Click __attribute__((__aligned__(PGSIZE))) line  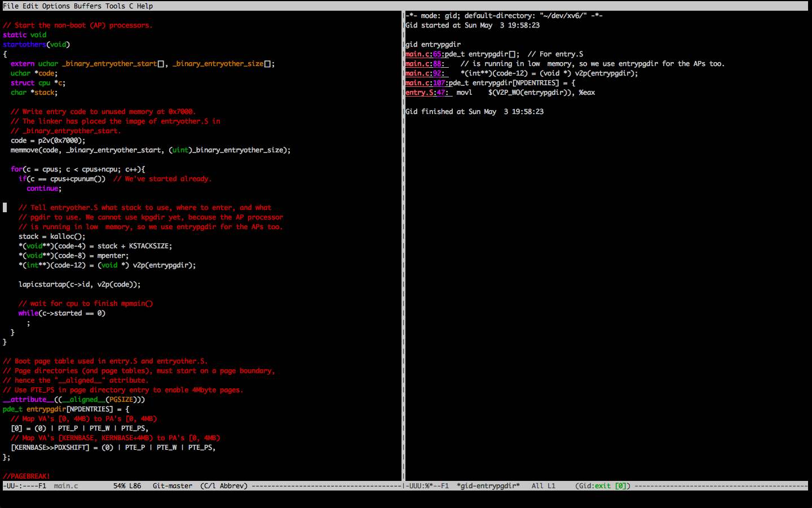click(x=74, y=400)
